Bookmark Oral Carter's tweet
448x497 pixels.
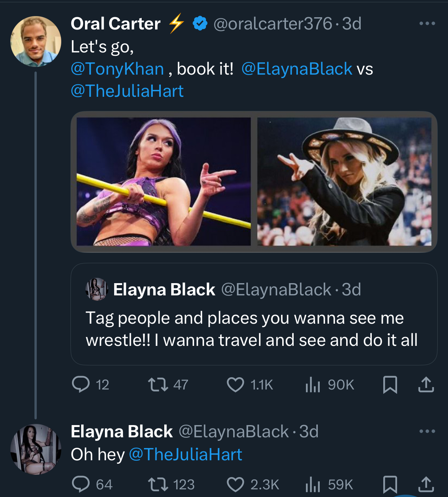click(390, 385)
